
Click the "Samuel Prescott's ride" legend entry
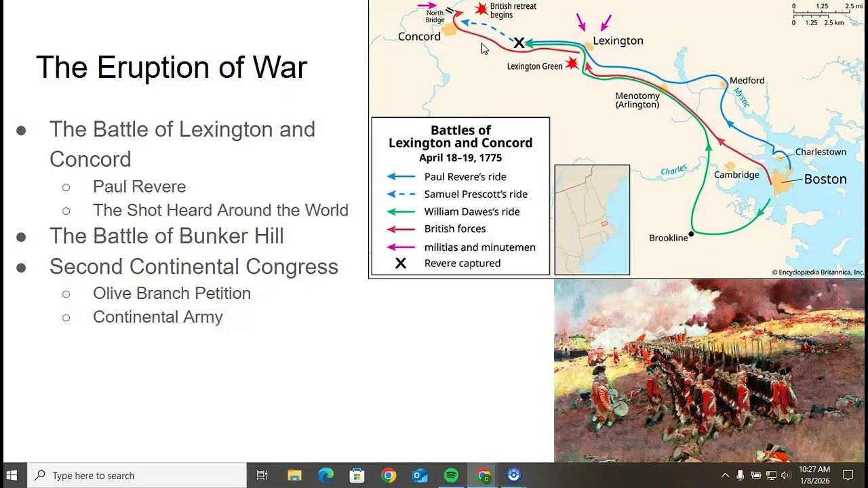click(x=475, y=194)
